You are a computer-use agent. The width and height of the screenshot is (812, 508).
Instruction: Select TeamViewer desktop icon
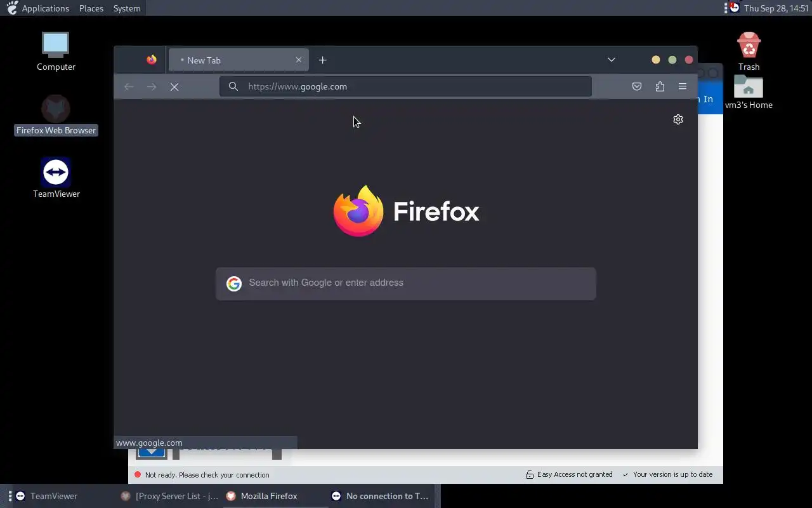pyautogui.click(x=56, y=178)
